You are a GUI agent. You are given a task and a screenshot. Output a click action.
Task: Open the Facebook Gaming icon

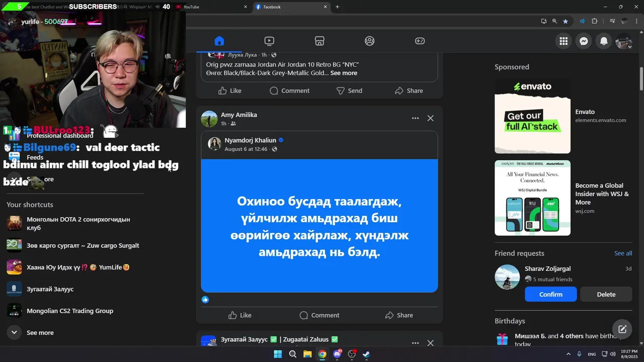pos(420,41)
